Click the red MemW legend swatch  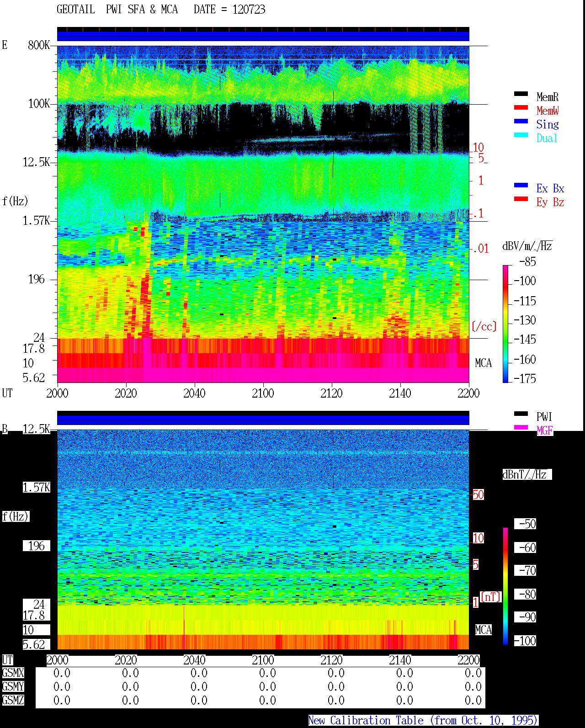click(x=521, y=108)
